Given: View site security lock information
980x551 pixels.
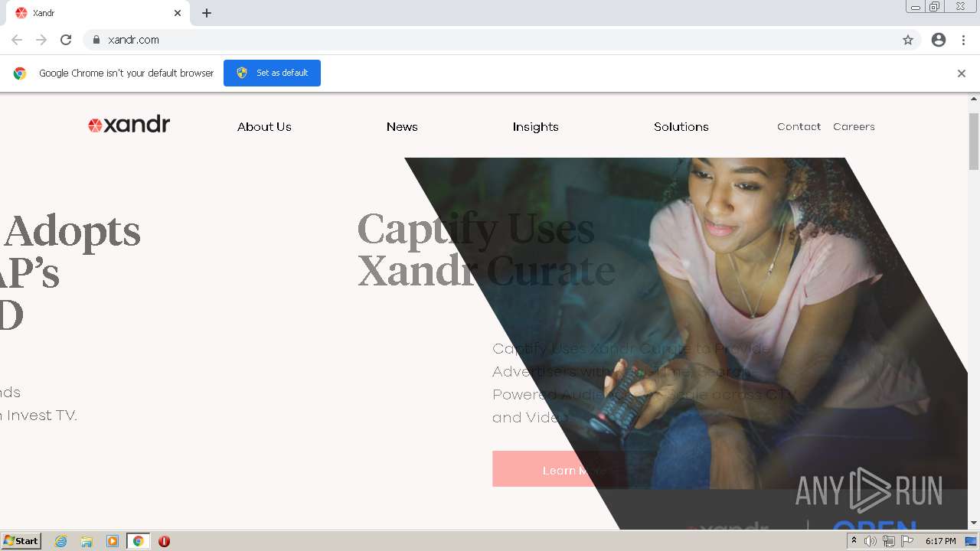Looking at the screenshot, I should [x=96, y=40].
